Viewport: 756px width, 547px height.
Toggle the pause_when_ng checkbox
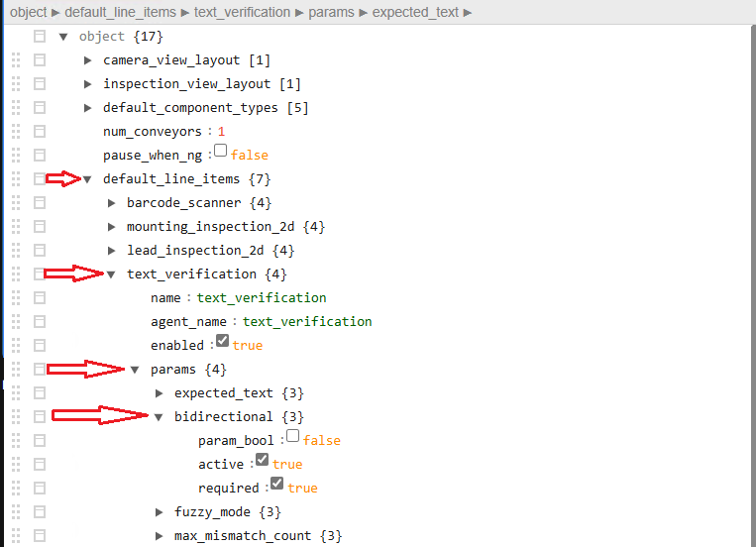[221, 152]
